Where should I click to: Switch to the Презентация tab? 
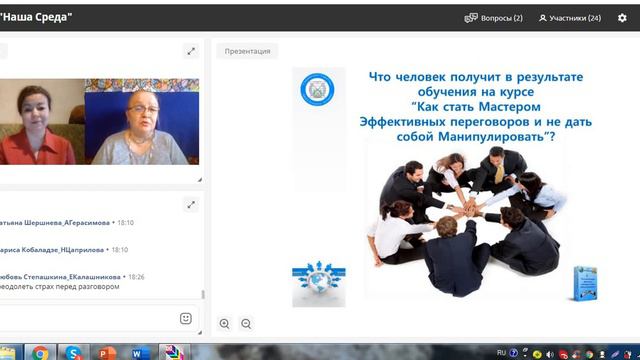[x=247, y=51]
